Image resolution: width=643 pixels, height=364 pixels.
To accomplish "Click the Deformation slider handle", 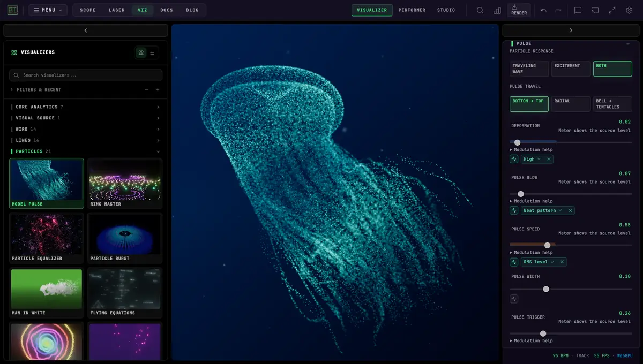I will click(x=517, y=142).
